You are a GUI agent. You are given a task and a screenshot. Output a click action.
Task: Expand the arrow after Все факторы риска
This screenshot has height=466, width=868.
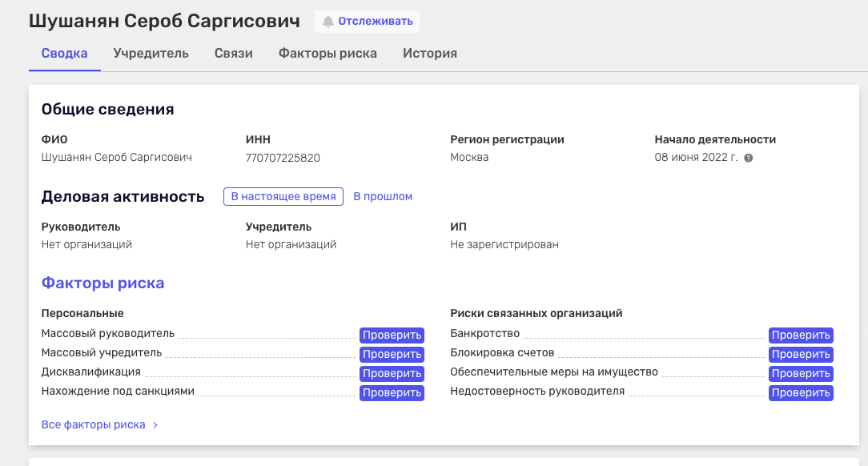coord(154,425)
